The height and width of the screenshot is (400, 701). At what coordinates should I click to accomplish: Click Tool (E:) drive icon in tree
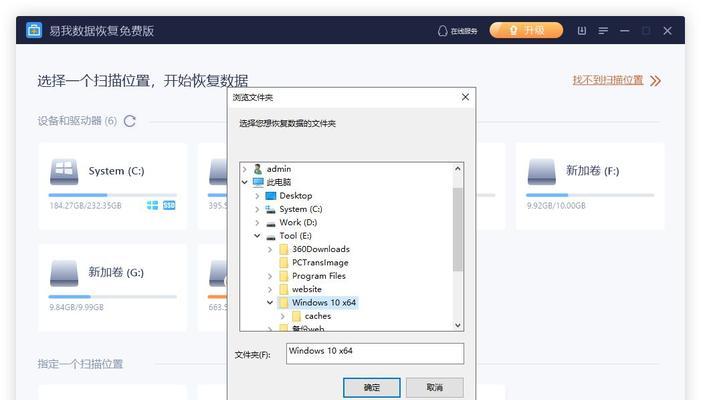click(x=270, y=236)
